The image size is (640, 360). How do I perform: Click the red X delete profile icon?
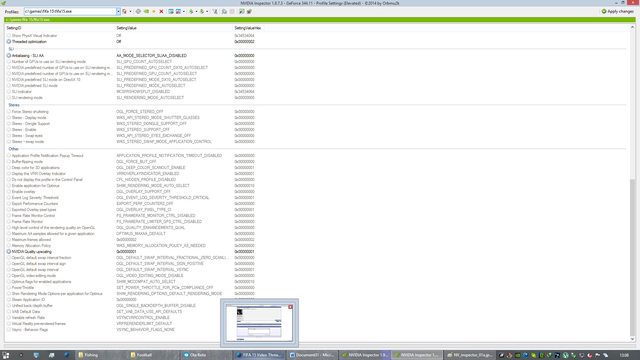click(161, 11)
